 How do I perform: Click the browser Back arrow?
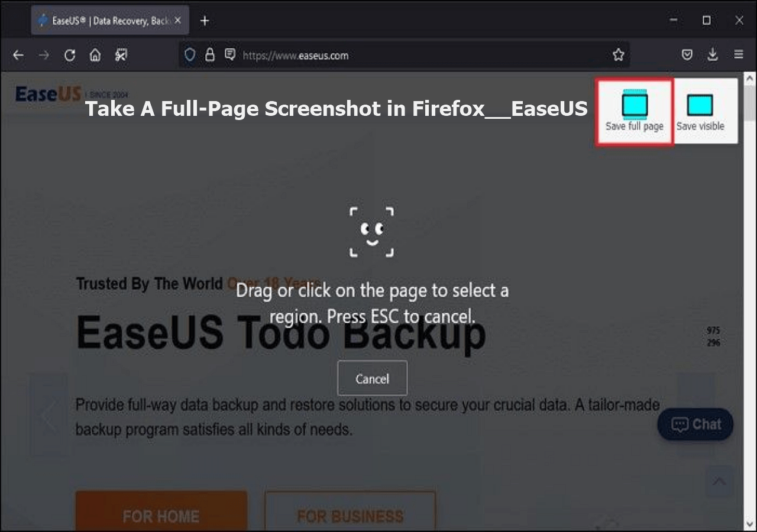pos(18,55)
